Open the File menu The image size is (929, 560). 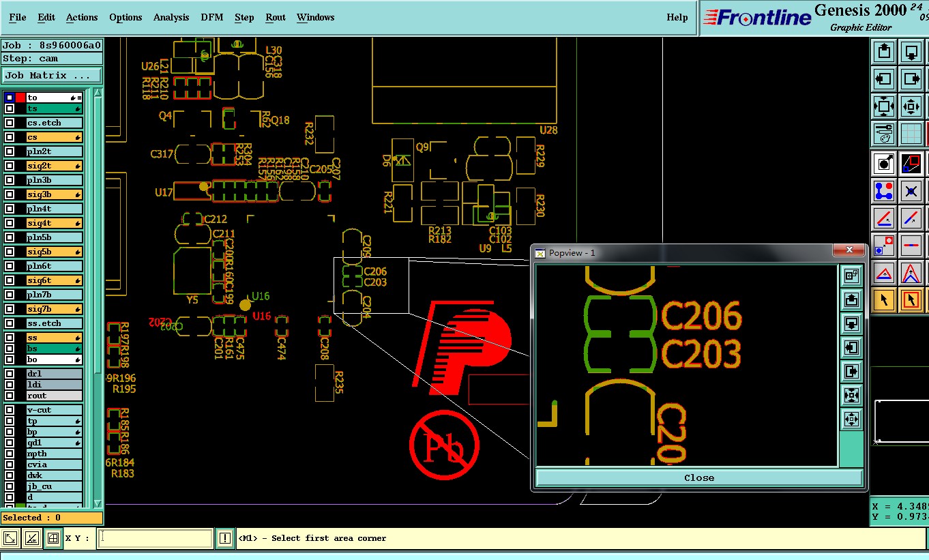[18, 18]
